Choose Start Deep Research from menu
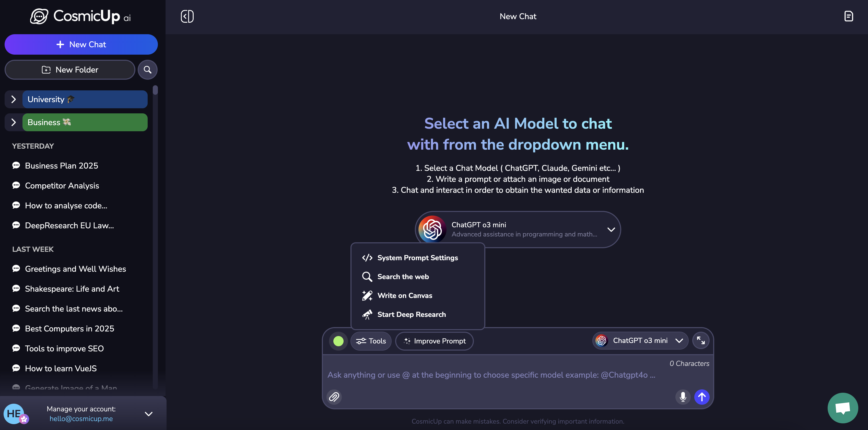 pyautogui.click(x=412, y=314)
